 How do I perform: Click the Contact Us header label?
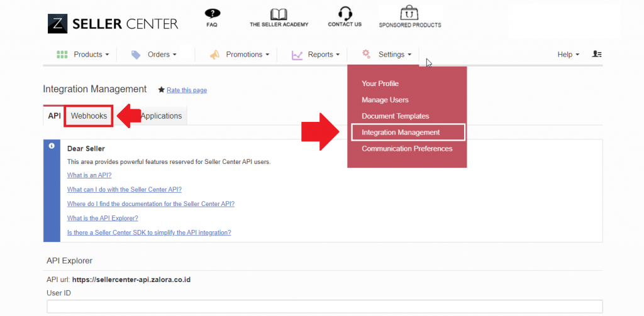click(x=345, y=25)
